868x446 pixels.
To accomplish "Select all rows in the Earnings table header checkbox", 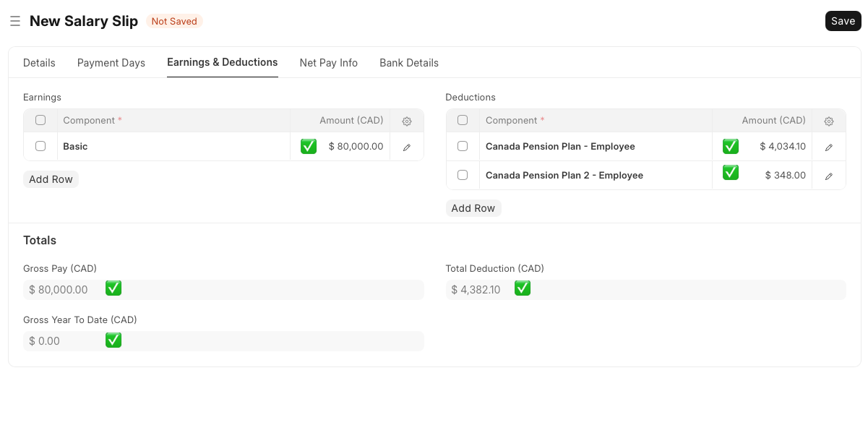I will point(40,120).
